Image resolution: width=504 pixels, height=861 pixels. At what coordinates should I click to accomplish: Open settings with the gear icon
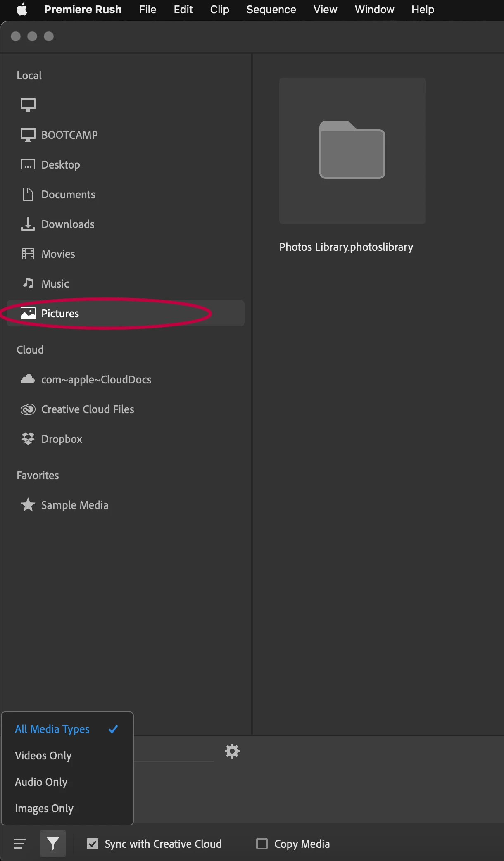tap(232, 751)
